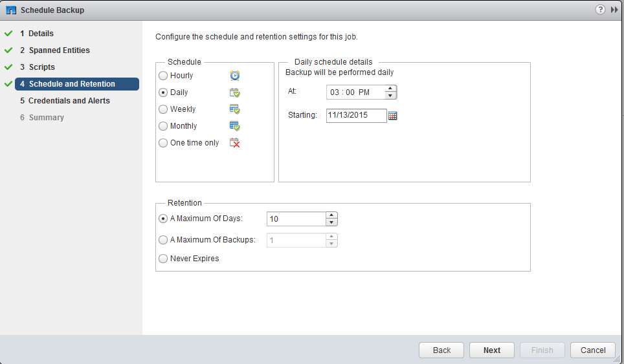Viewport: 624px width, 364px height.
Task: Open the Credentials and Alerts step
Action: coord(69,101)
